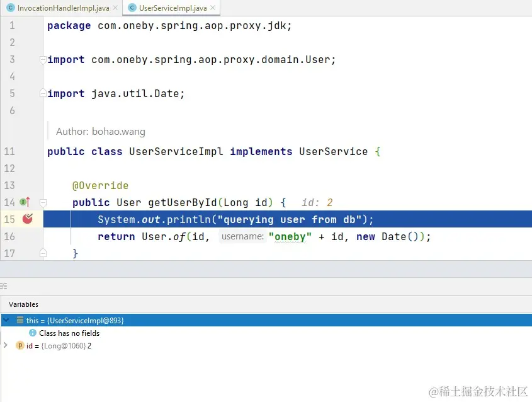Click the parameter icon beside the id variable

20,345
